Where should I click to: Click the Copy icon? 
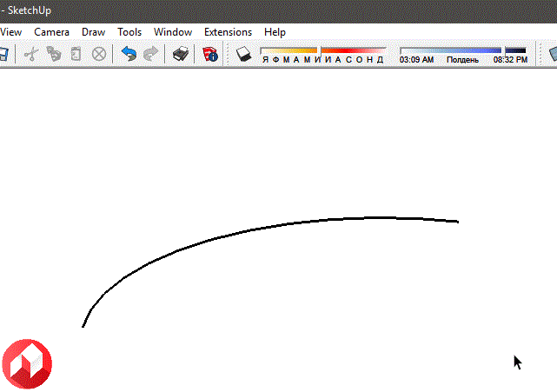(x=54, y=54)
